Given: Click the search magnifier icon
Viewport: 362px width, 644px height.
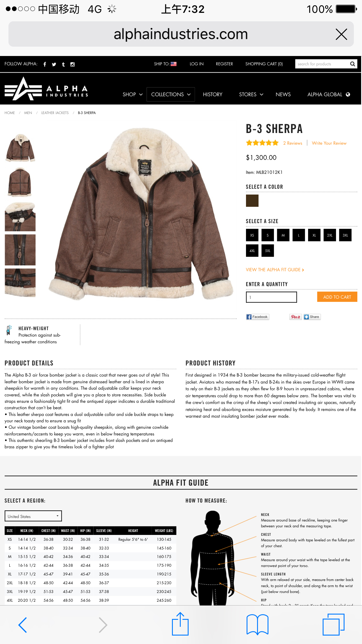Looking at the screenshot, I should (352, 64).
